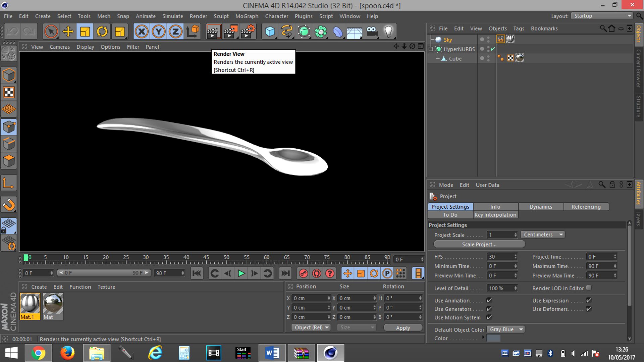This screenshot has height=362, width=644.
Task: Switch to the Referencing tab
Action: coord(586,207)
